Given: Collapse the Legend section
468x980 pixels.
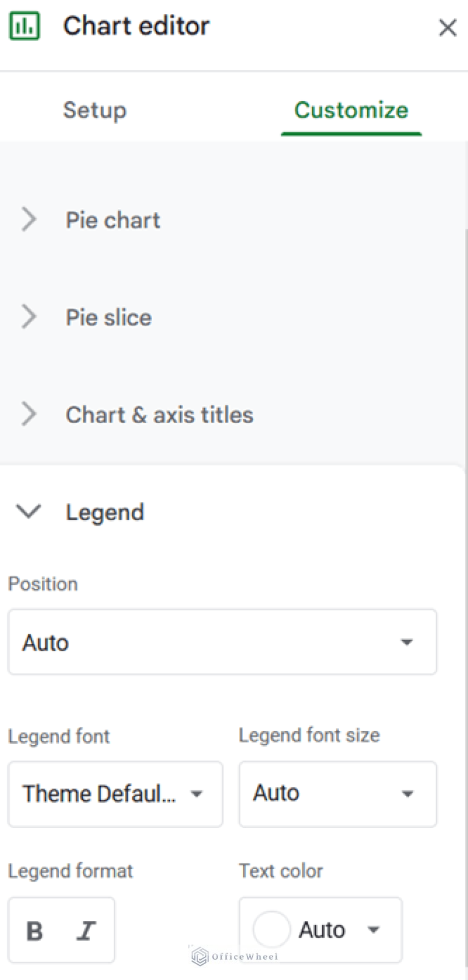Looking at the screenshot, I should pyautogui.click(x=28, y=512).
